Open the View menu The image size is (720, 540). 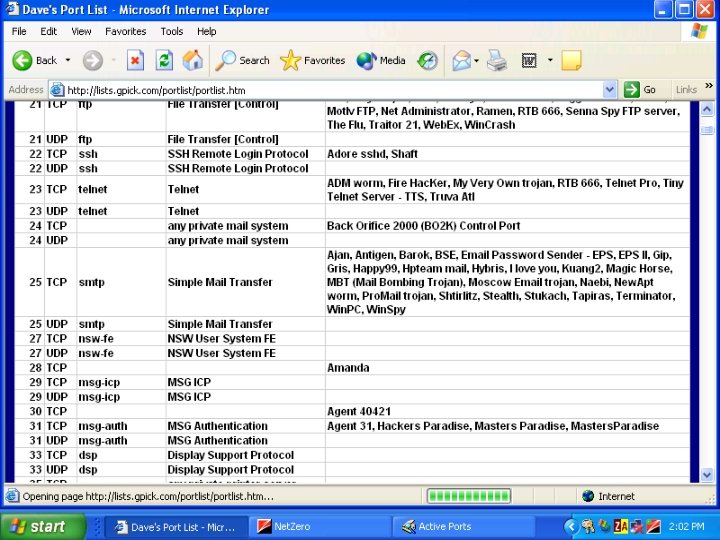click(81, 31)
